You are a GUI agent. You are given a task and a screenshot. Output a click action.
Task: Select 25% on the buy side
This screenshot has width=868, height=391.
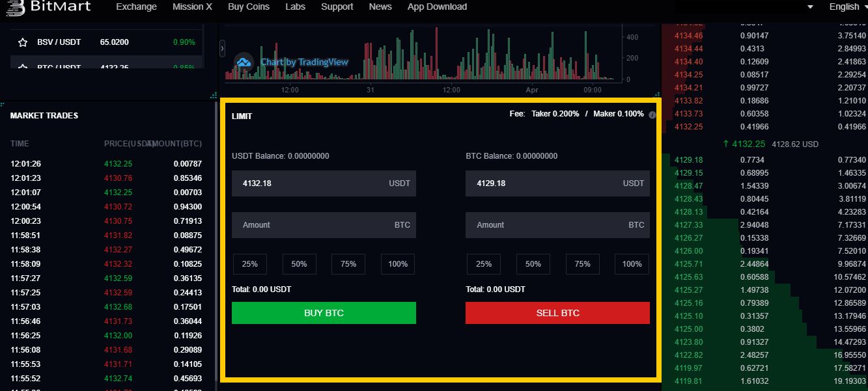(250, 264)
